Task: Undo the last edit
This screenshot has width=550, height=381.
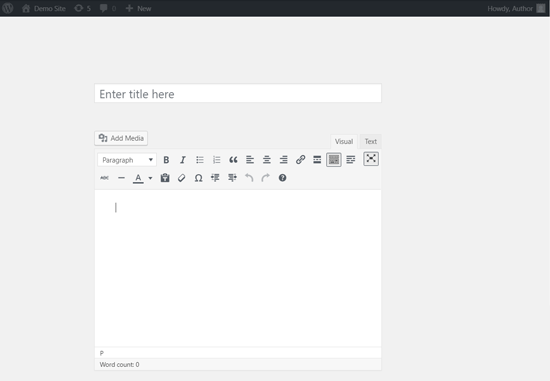Action: pyautogui.click(x=249, y=178)
